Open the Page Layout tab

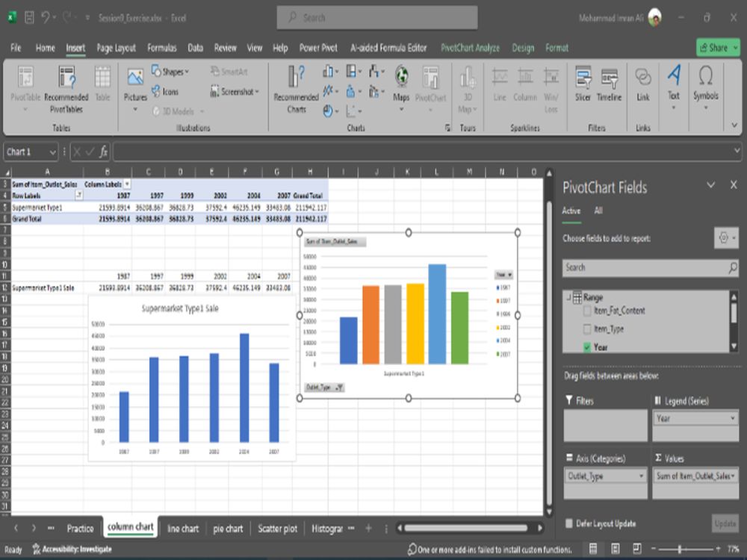[117, 48]
